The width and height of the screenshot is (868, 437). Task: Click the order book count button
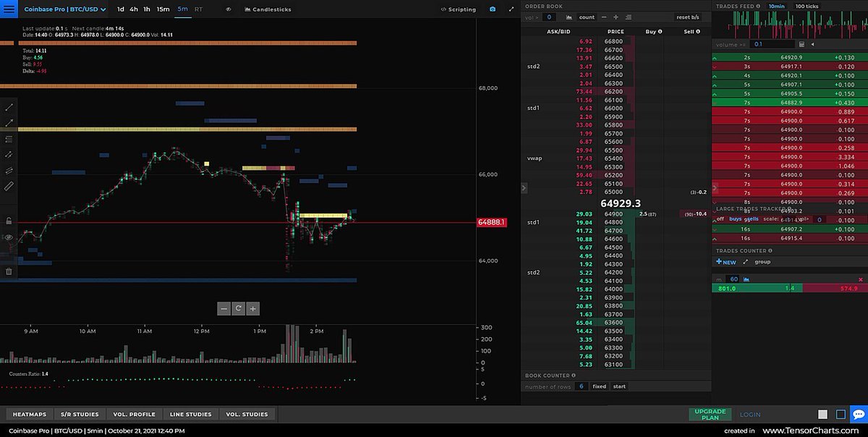(587, 17)
